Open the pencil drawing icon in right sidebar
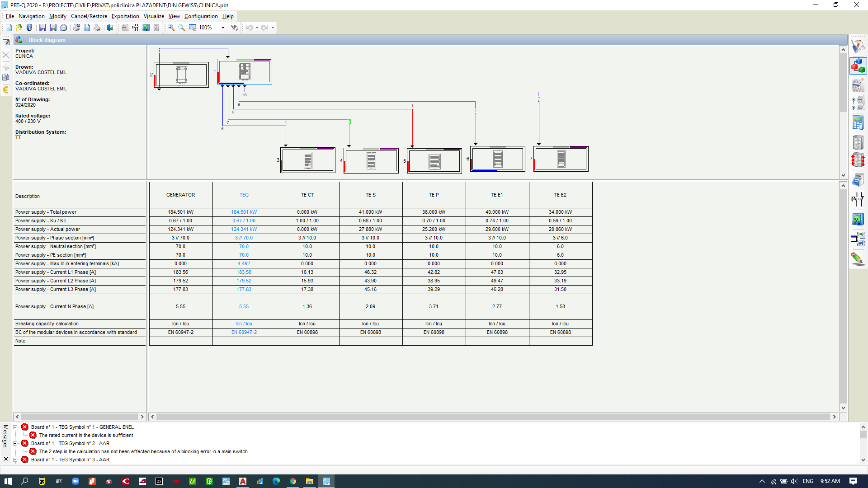 (x=858, y=259)
